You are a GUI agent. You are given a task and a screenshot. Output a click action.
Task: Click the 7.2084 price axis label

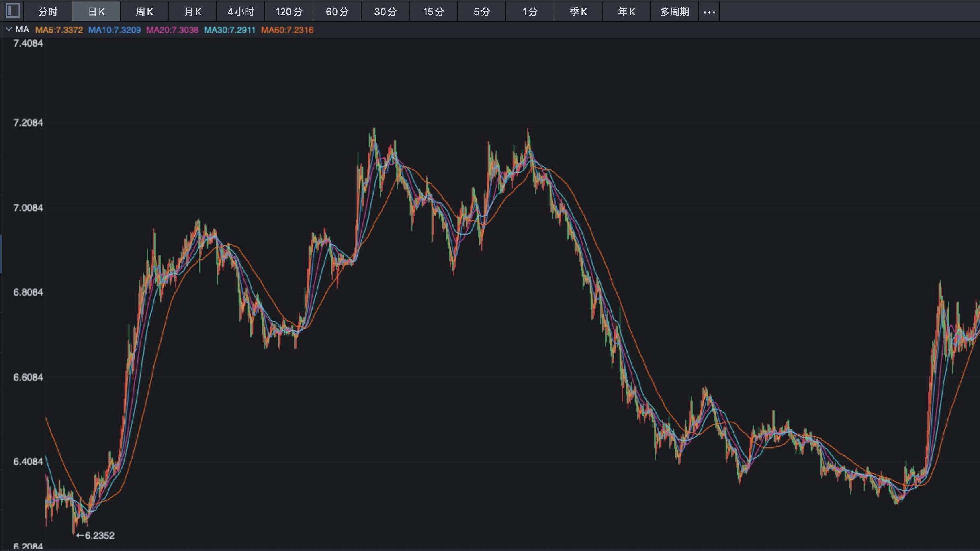(x=28, y=122)
